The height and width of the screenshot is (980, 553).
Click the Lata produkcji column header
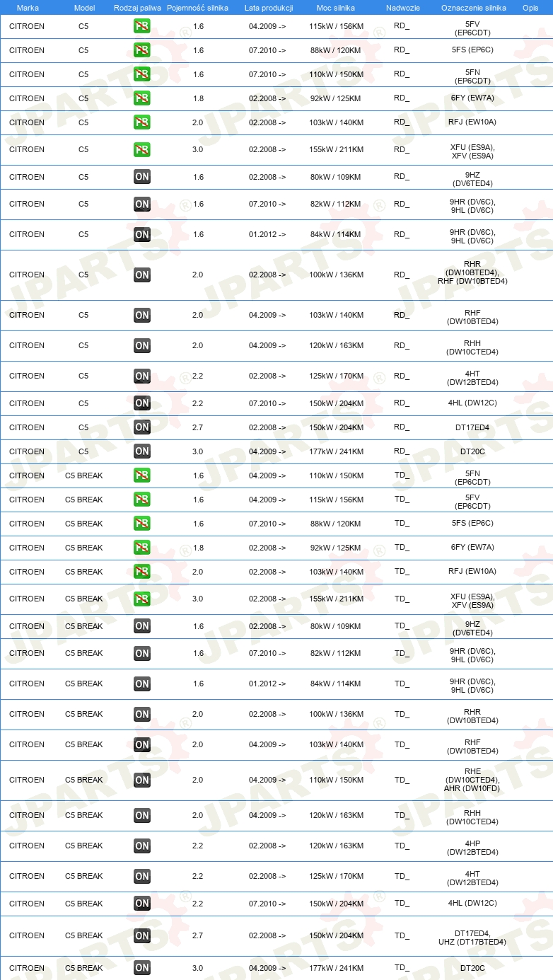point(269,7)
